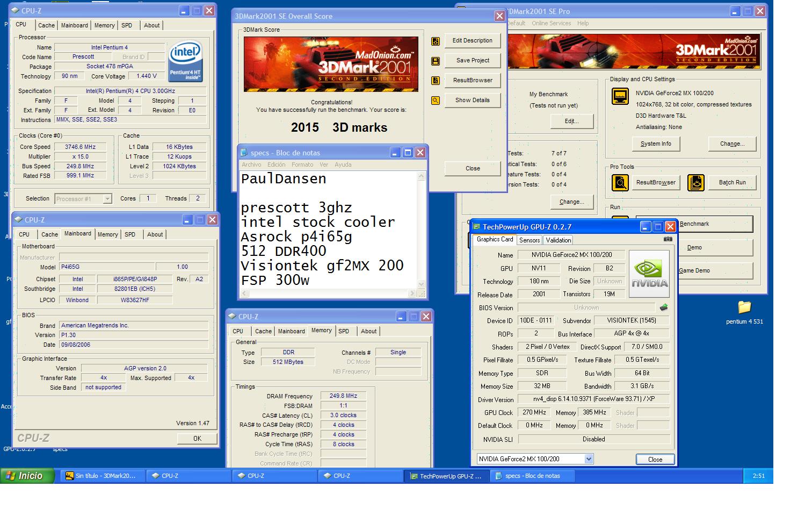Click Notepad vertical scrollbar down arrow
This screenshot has width=812, height=508.
pos(422,284)
